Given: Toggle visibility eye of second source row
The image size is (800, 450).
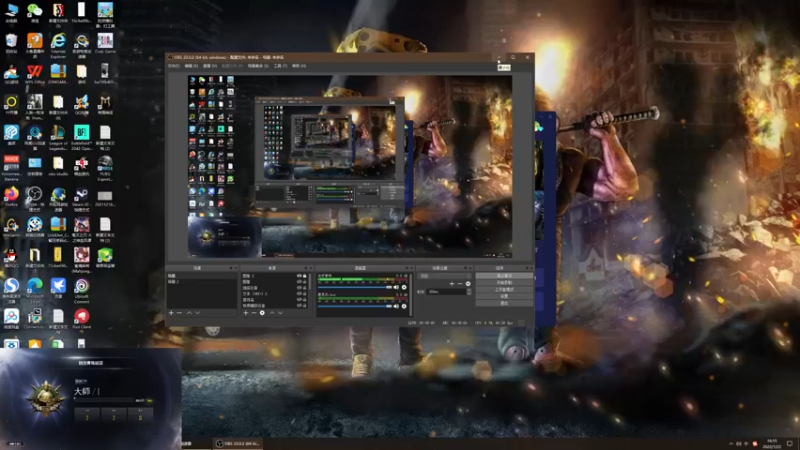Looking at the screenshot, I should click(x=299, y=282).
